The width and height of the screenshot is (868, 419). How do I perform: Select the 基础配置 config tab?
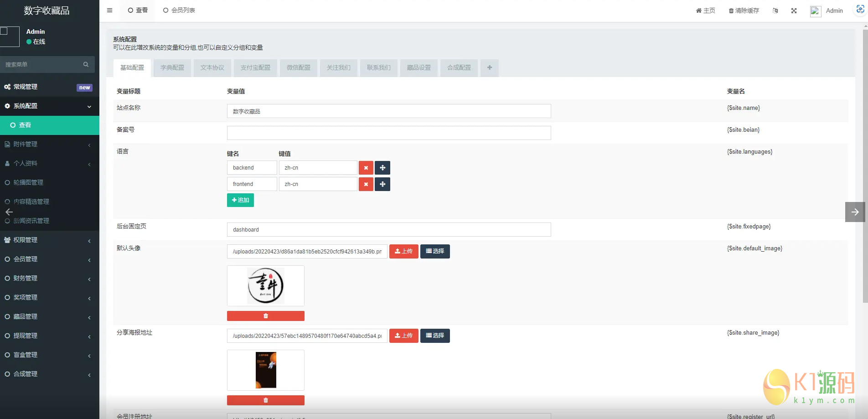click(132, 68)
